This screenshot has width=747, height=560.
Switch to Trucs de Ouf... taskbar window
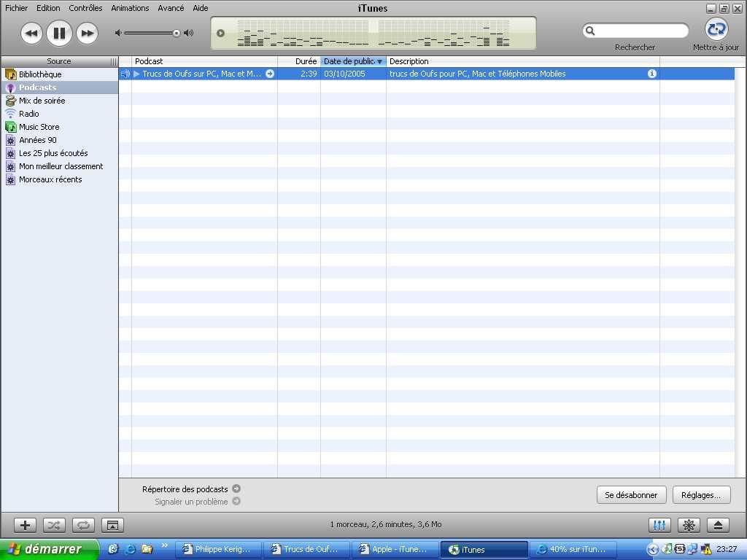(307, 550)
